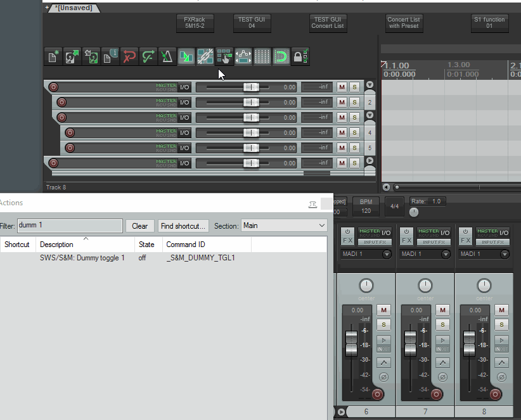Toggle the snap magnet toolbar icon
The height and width of the screenshot is (420, 521).
click(x=281, y=56)
